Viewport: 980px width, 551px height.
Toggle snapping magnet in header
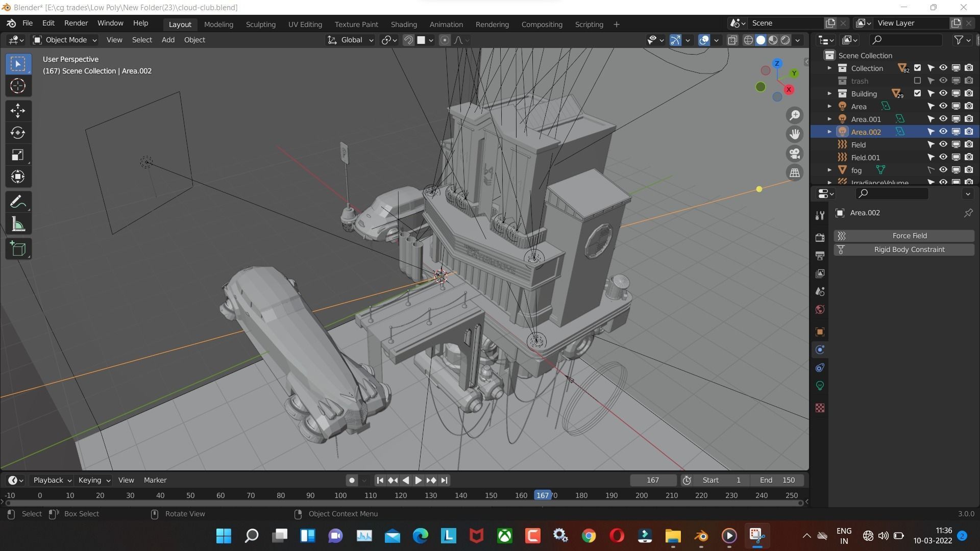tap(408, 40)
